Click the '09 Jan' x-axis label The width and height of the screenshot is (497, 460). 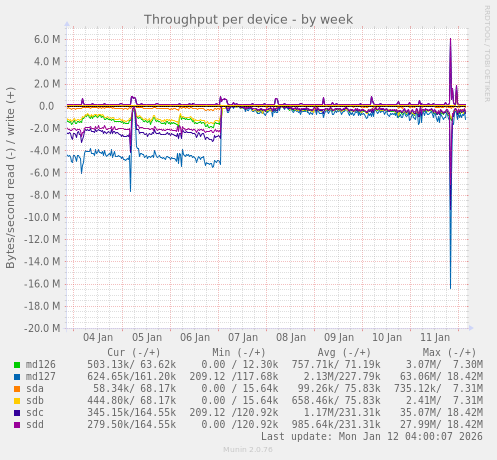pos(339,337)
